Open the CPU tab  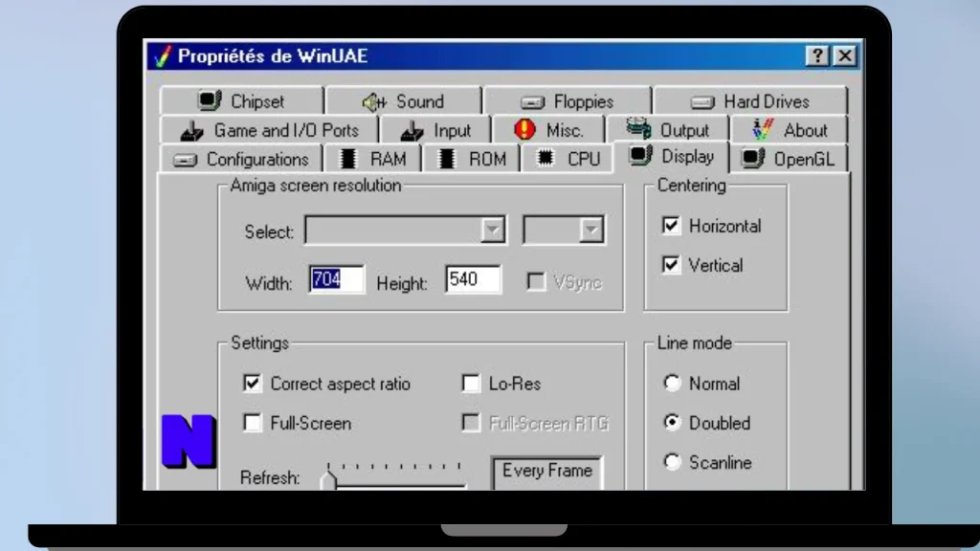[x=568, y=160]
